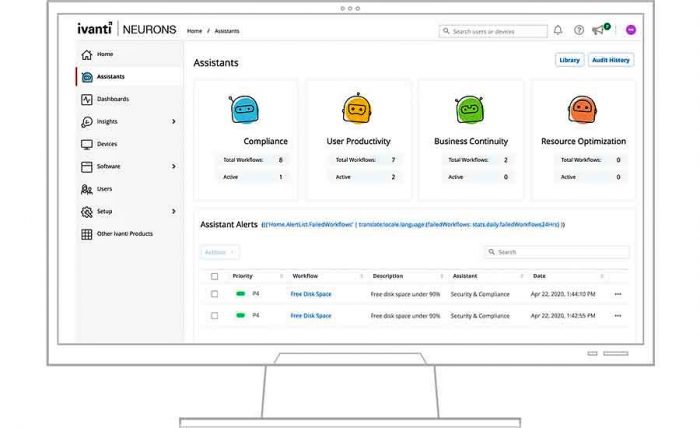Open the second Free Disk Space workflow link

coord(311,316)
